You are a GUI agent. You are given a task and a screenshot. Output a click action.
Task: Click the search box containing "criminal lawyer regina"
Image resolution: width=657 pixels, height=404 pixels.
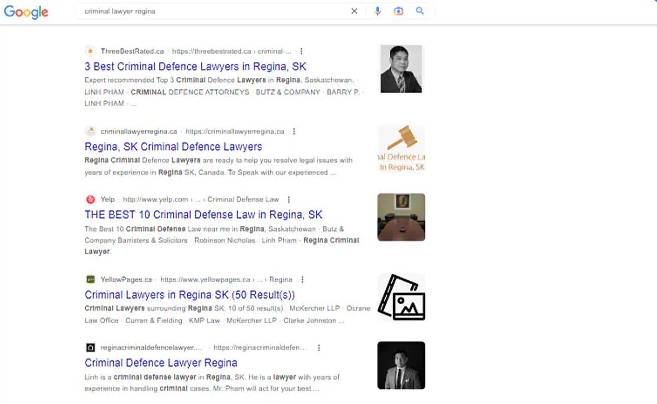[210, 11]
